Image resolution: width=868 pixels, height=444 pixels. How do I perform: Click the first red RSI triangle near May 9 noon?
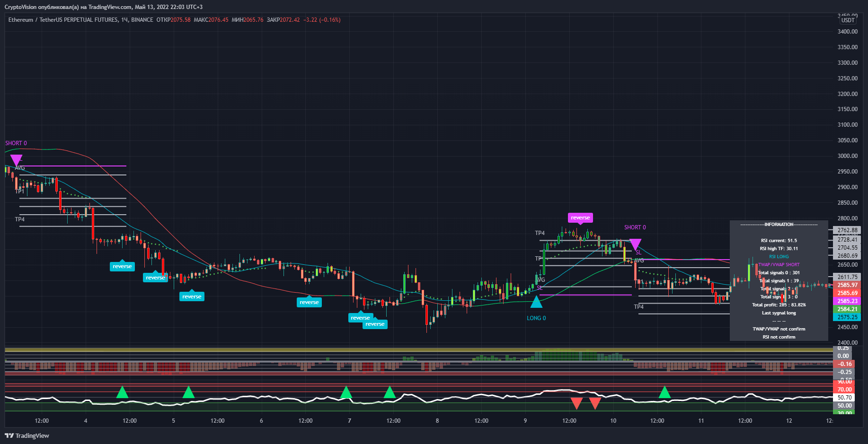click(x=576, y=403)
